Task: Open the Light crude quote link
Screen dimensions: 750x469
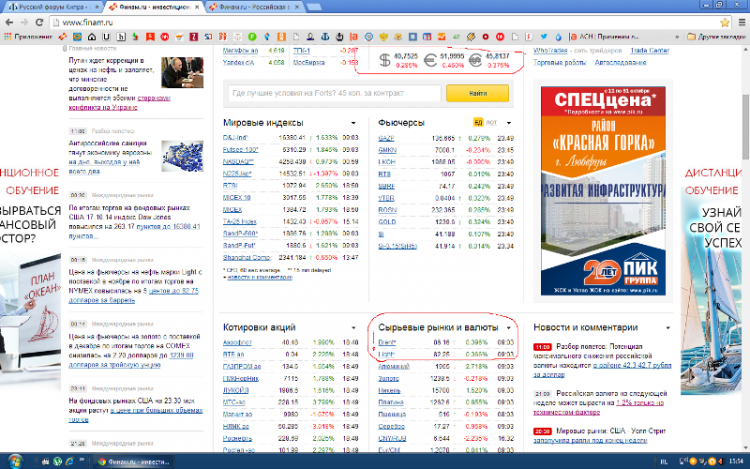Action: click(x=386, y=354)
